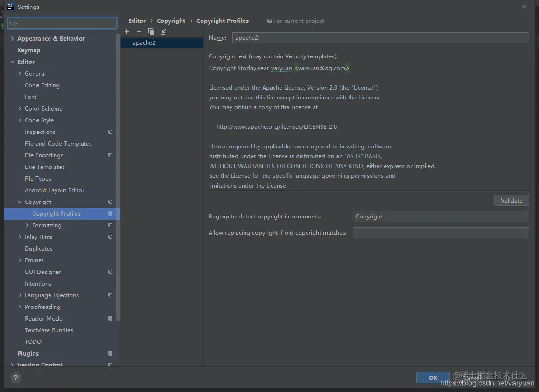Expand the General subtree
539x392 pixels.
click(20, 73)
